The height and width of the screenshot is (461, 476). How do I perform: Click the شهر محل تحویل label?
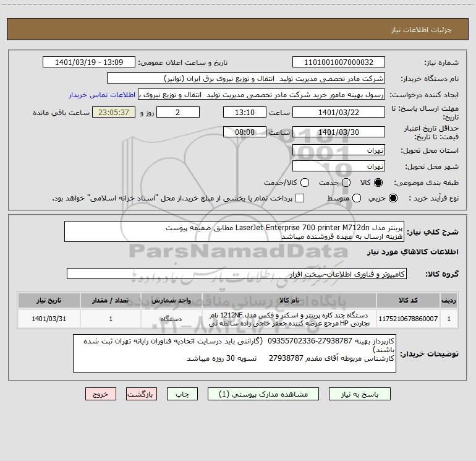tap(432, 167)
